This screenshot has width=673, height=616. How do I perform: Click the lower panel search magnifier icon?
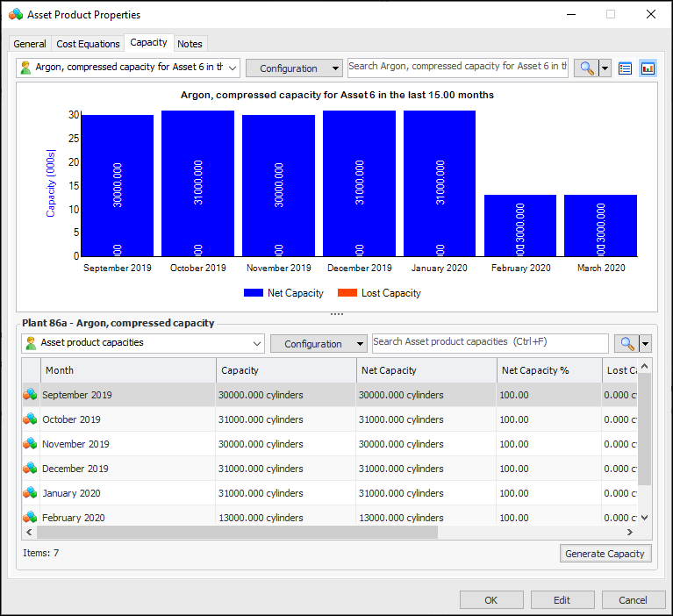coord(626,344)
